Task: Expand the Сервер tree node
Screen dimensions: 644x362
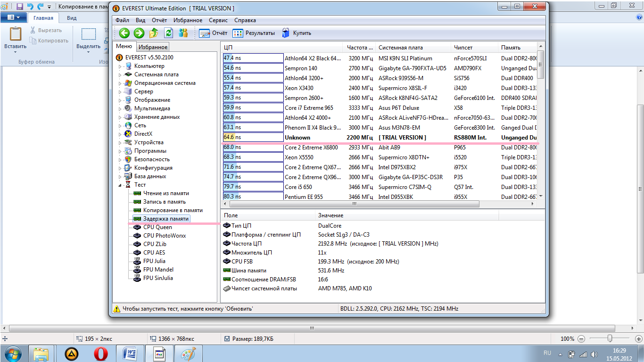Action: click(x=119, y=92)
